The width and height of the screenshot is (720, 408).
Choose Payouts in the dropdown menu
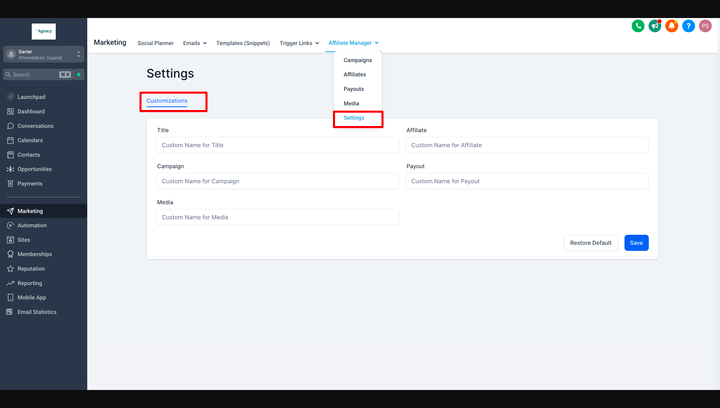[354, 89]
